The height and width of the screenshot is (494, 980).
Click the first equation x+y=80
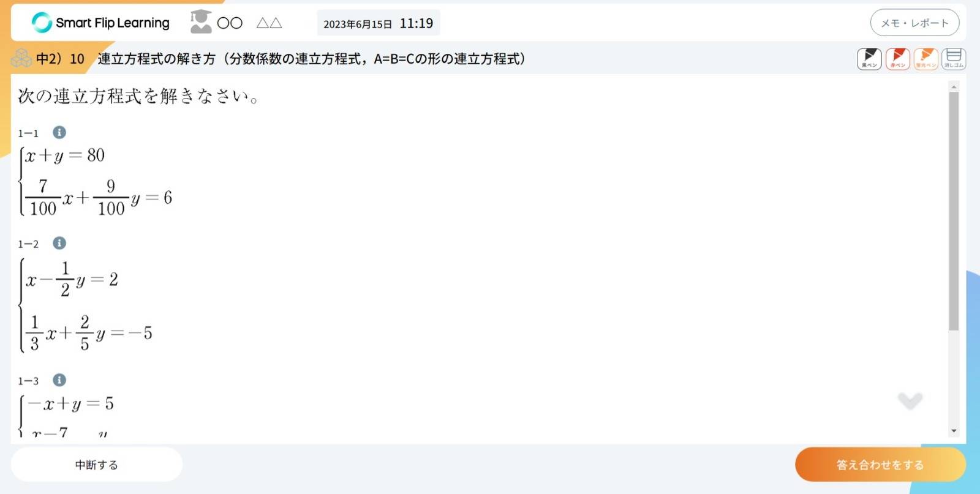[x=65, y=155]
